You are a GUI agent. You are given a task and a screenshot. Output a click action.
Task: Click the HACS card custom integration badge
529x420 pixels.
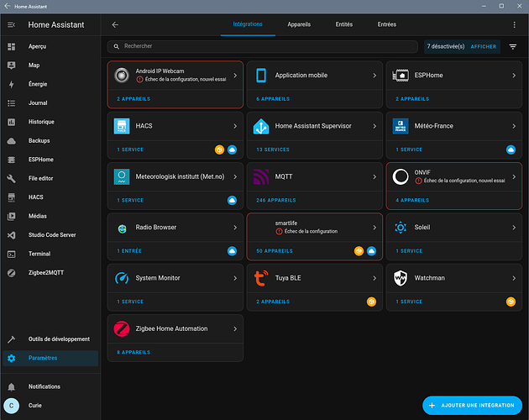click(x=219, y=150)
